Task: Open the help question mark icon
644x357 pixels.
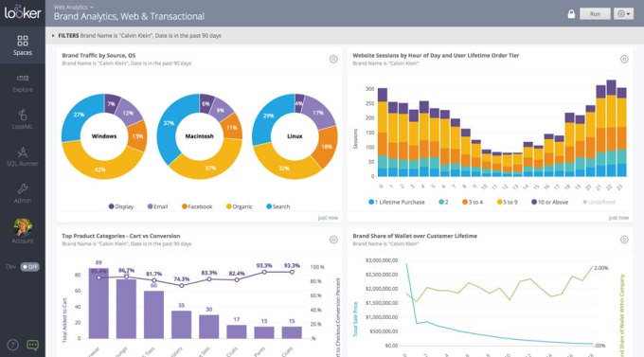Action: coord(12,345)
